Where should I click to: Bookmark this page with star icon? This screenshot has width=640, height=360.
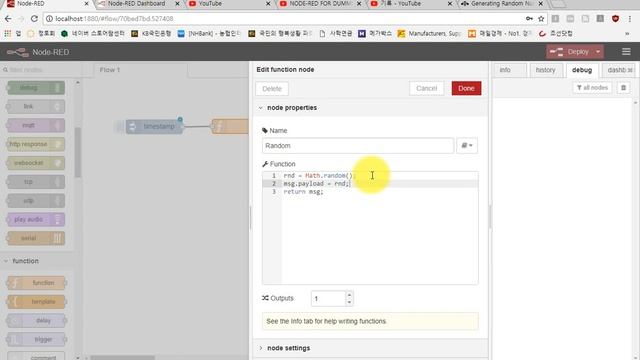coord(541,19)
